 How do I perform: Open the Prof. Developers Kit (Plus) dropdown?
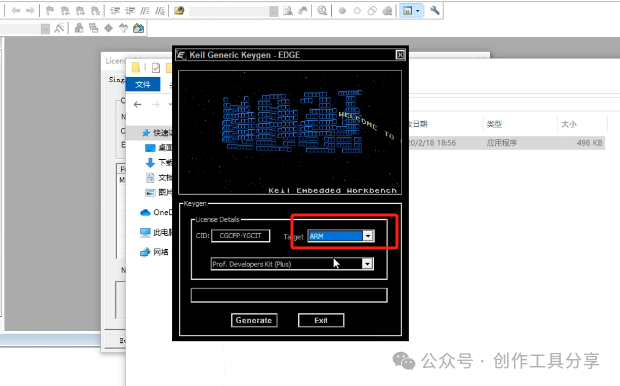point(367,264)
